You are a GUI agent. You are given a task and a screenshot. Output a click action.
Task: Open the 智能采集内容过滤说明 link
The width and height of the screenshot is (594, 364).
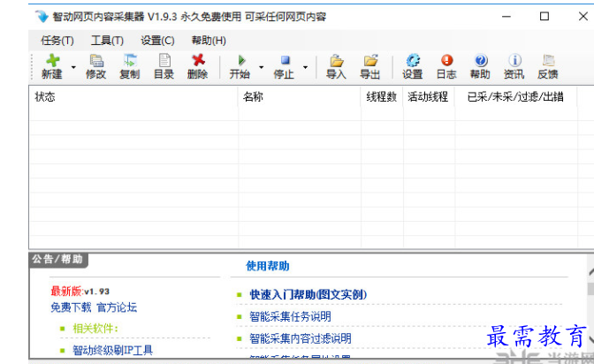coord(301,338)
